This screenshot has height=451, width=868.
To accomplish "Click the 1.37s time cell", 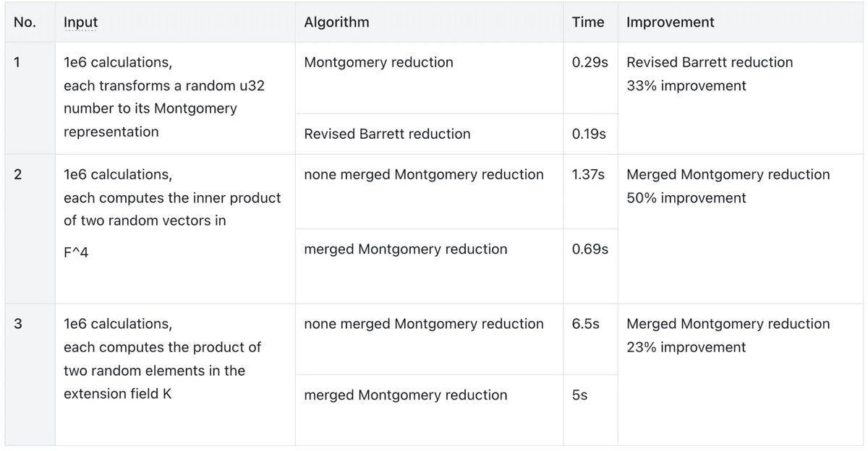I will [590, 192].
